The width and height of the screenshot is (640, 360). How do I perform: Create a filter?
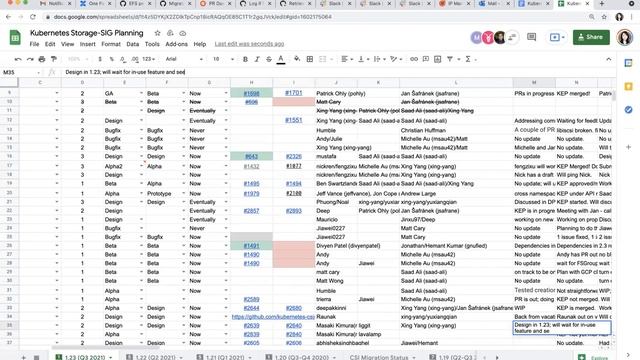pos(451,59)
